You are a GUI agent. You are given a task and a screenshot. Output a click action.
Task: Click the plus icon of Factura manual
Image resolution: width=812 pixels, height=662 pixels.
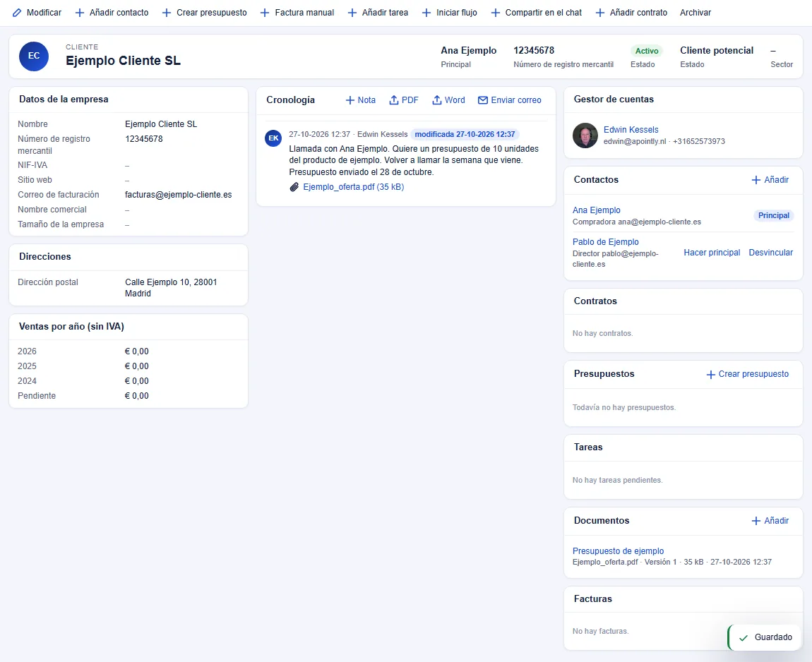265,13
